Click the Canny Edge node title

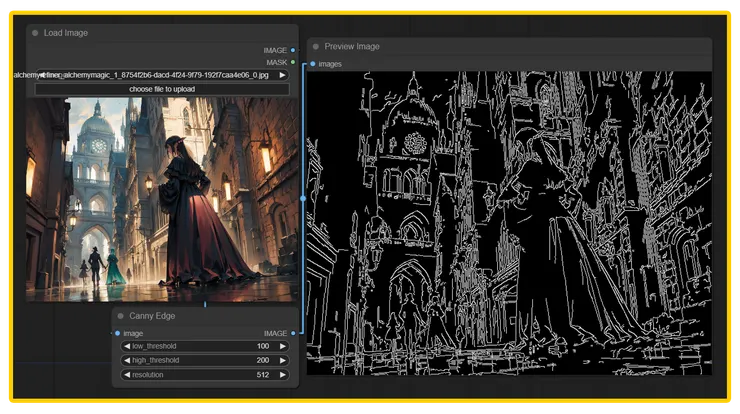coord(152,316)
